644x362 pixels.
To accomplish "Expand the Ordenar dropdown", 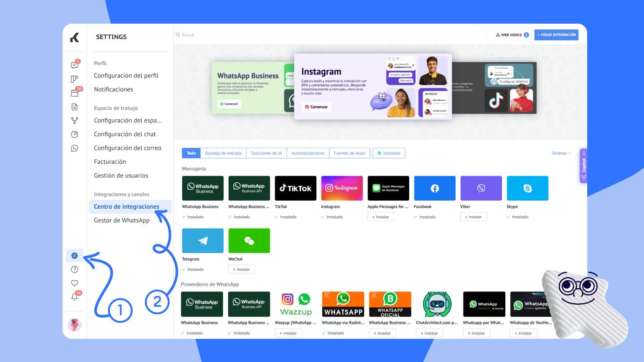I will point(561,153).
